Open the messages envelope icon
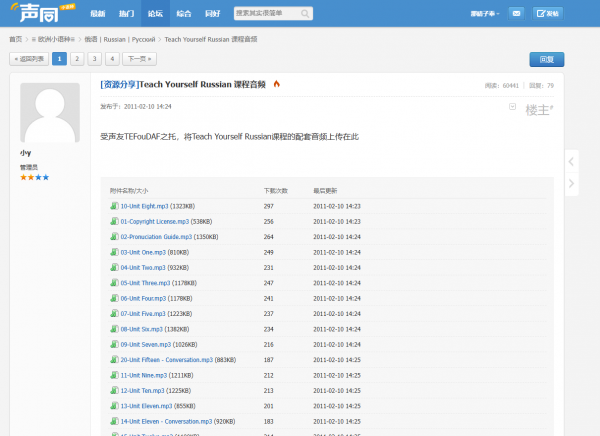This screenshot has height=436, width=600. point(516,14)
